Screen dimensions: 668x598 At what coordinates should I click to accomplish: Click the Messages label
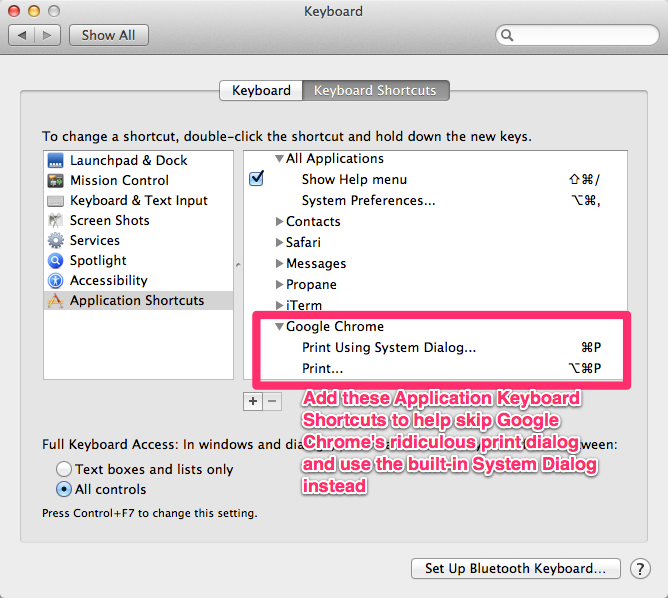point(316,263)
